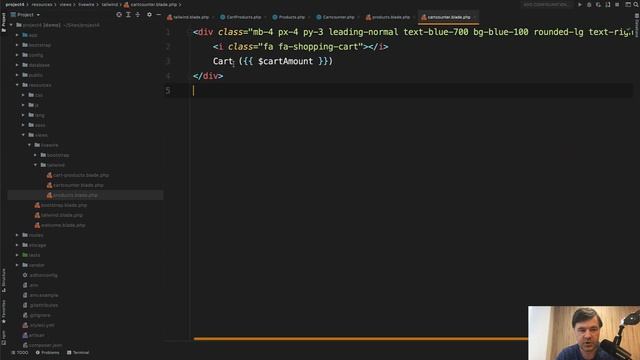The image size is (640, 360).
Task: Click the locate/select opened file target icon
Action: [x=119, y=15]
